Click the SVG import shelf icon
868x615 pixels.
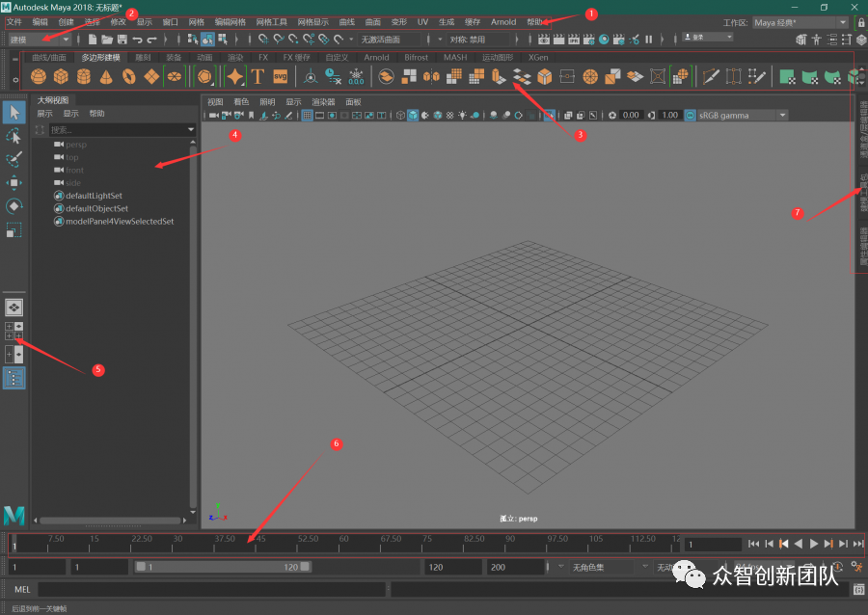pyautogui.click(x=280, y=77)
